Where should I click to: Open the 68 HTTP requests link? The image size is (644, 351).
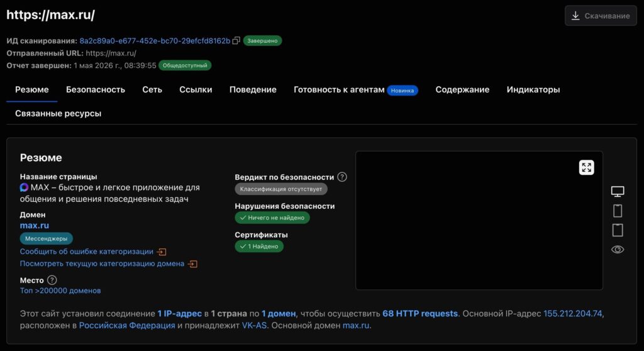coord(419,314)
